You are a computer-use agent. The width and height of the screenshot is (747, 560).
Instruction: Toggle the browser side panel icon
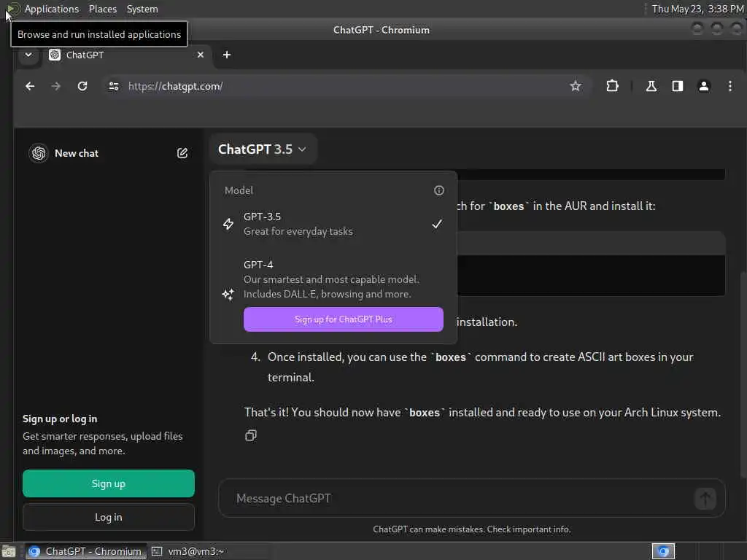coord(677,86)
